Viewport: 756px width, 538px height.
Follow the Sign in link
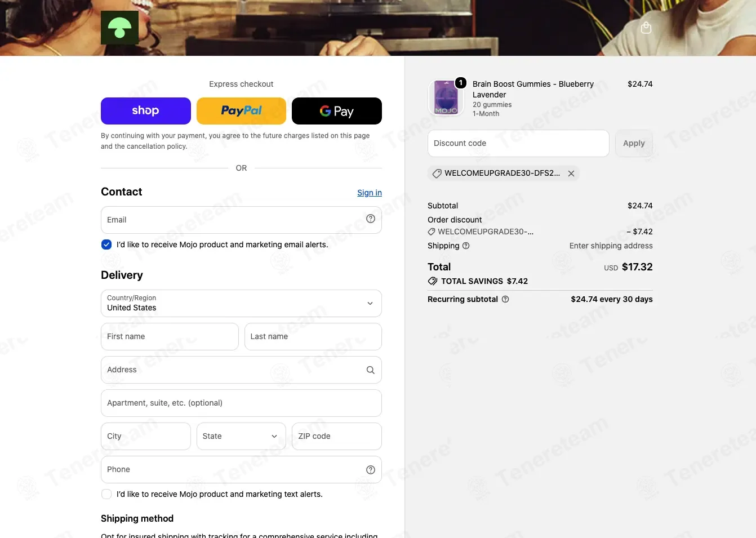pos(370,193)
